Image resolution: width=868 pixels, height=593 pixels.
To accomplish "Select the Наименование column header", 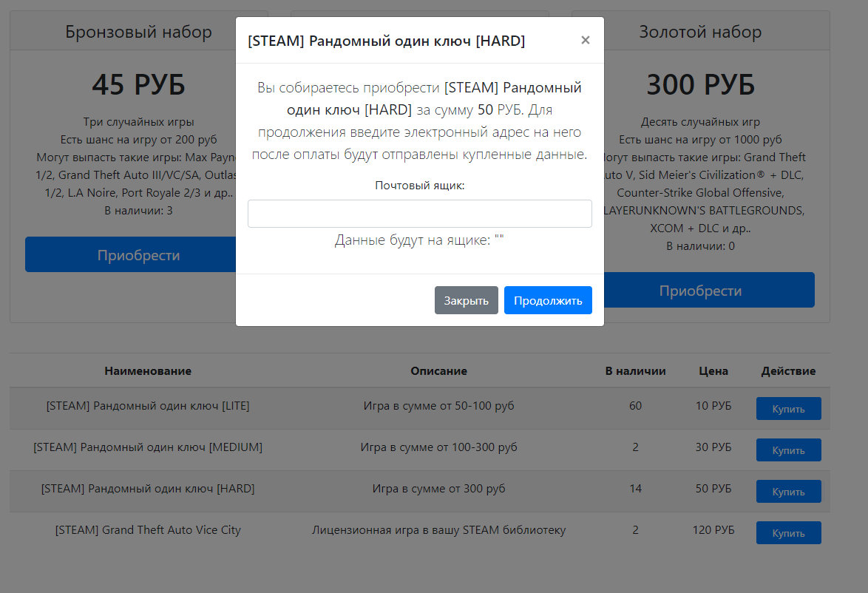I will coord(148,371).
